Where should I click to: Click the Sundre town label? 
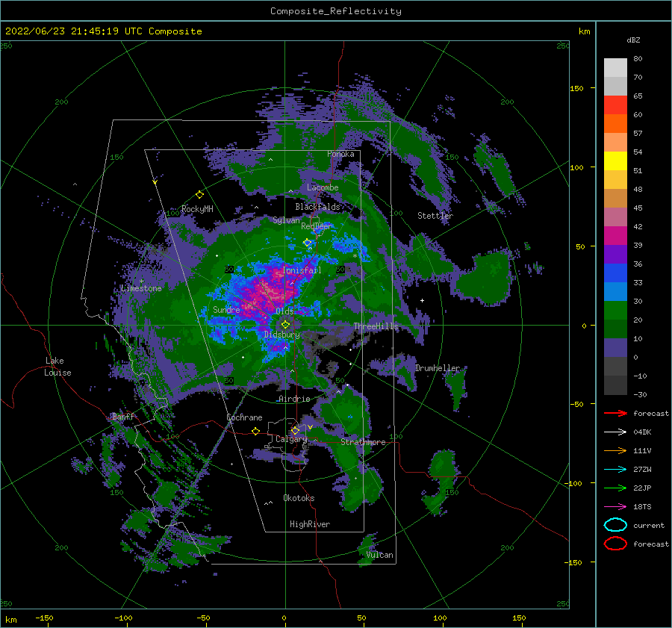pyautogui.click(x=226, y=310)
